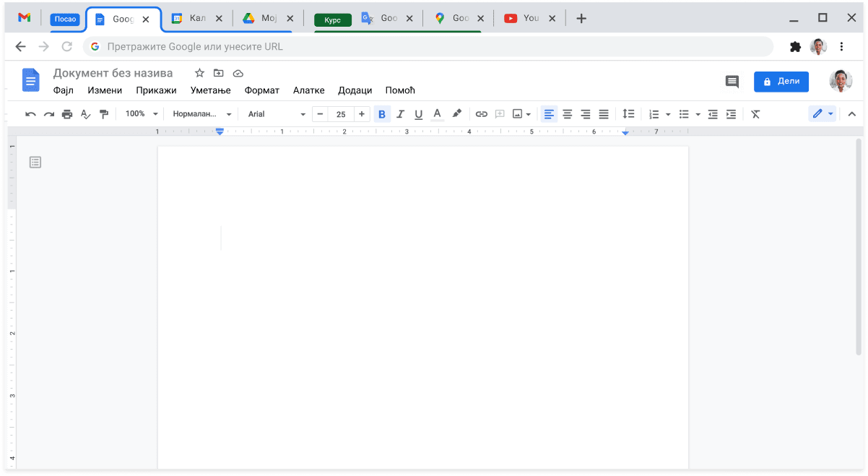Expand numbered list style dropdown arrow
The height and width of the screenshot is (476, 868).
[x=668, y=114]
